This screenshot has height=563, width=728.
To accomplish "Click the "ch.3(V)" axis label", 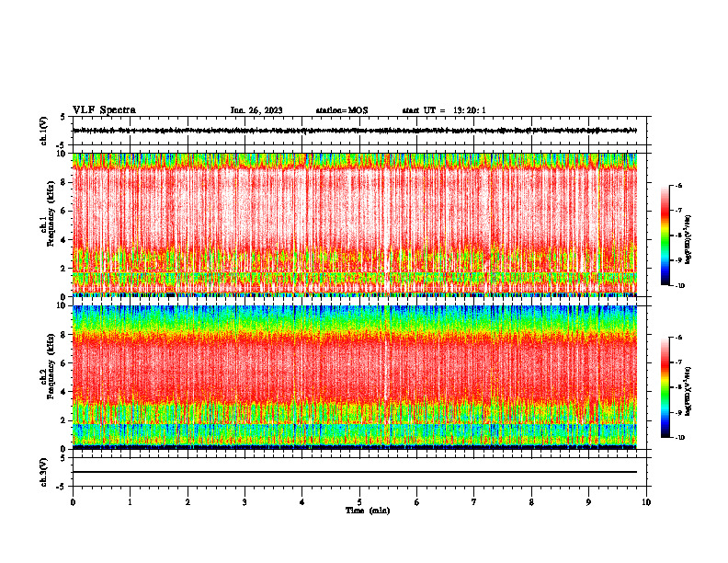I will tap(44, 472).
